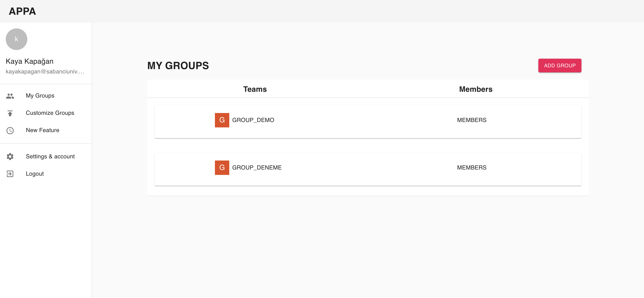Click the New Feature clock icon

pos(10,130)
